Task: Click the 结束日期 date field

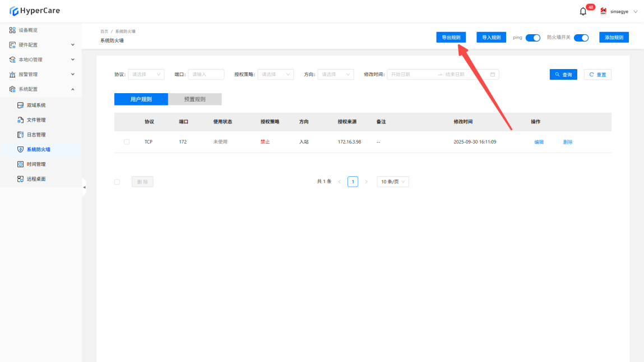Action: pos(465,75)
